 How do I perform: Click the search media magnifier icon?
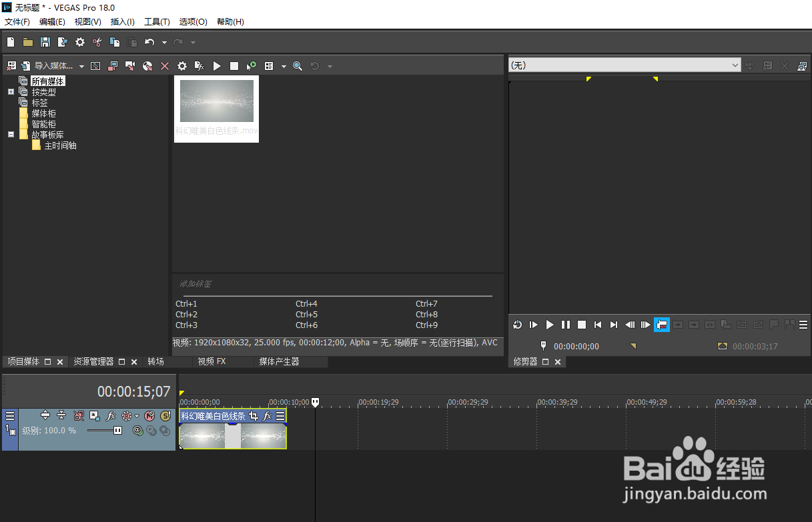[298, 66]
